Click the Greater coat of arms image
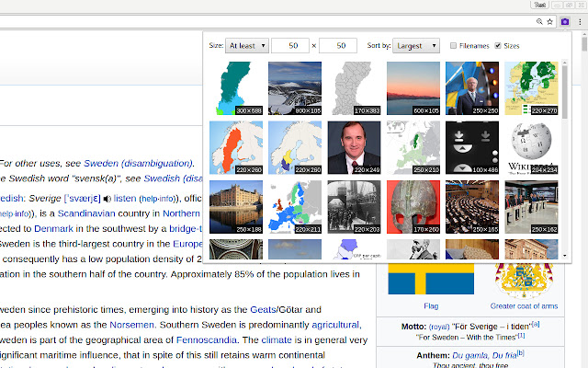The height and width of the screenshot is (368, 588). (x=524, y=280)
